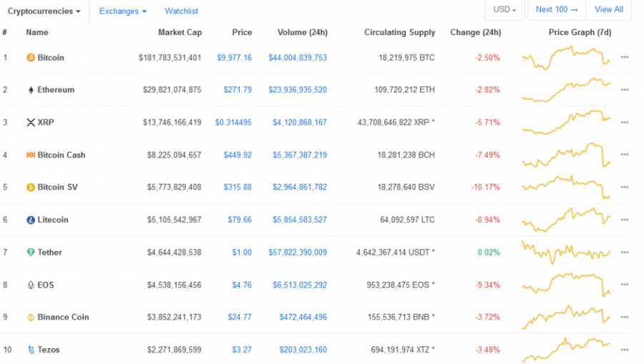This screenshot has width=644, height=364.
Task: Click Ethereum price $271.79
Action: pyautogui.click(x=238, y=89)
